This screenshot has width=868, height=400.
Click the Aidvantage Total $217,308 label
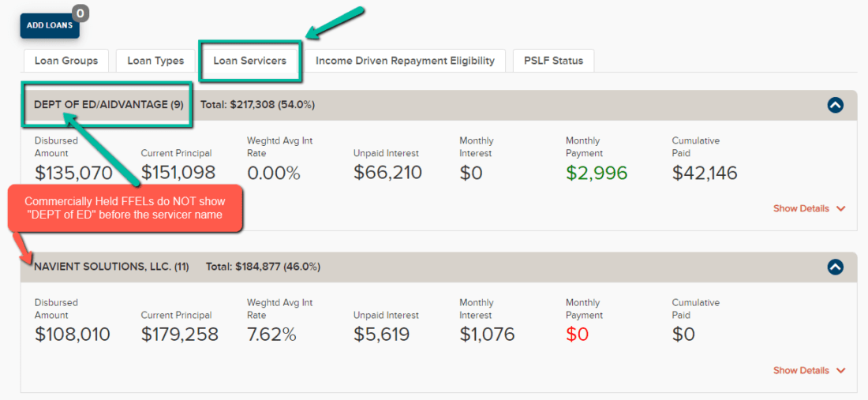257,105
